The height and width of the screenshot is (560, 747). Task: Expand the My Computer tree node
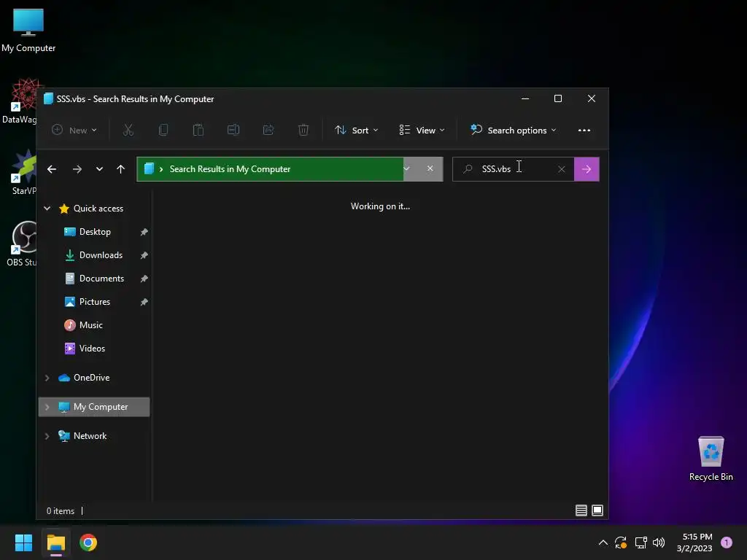pyautogui.click(x=47, y=407)
